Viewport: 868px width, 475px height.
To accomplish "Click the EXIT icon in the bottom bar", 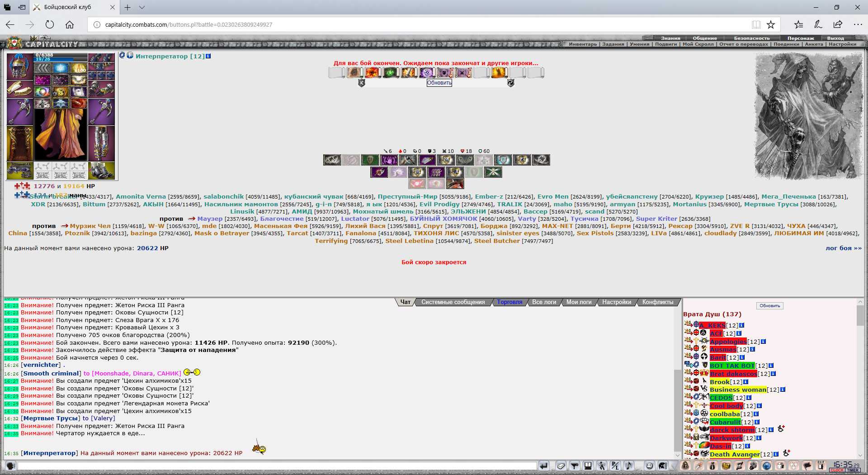I will click(821, 465).
